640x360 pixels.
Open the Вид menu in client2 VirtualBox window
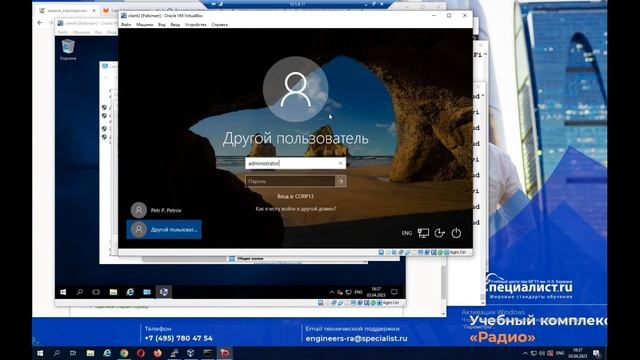[162, 24]
